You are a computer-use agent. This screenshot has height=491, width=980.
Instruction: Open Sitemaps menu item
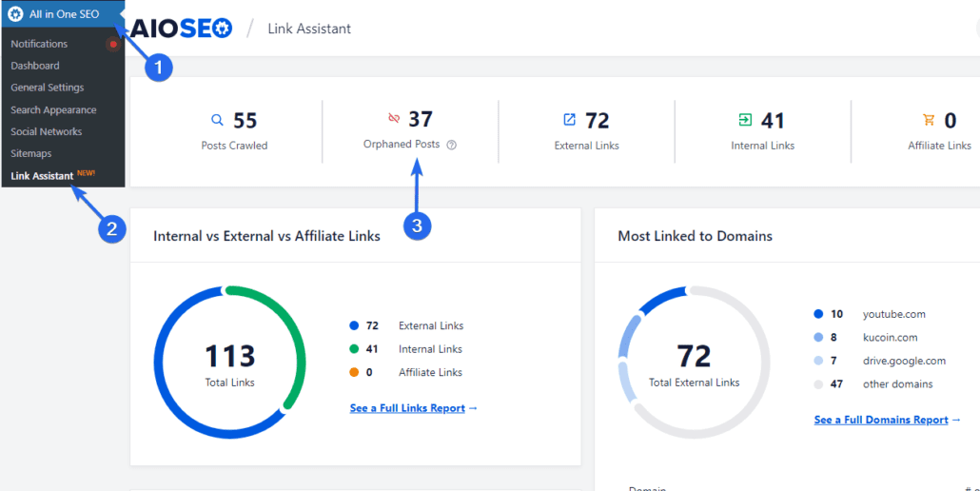[x=31, y=153]
